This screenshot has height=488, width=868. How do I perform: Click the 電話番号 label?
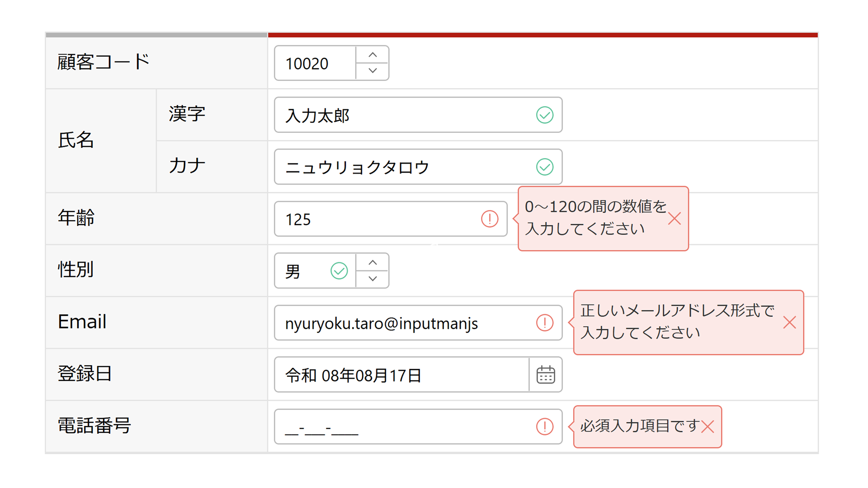tap(94, 425)
